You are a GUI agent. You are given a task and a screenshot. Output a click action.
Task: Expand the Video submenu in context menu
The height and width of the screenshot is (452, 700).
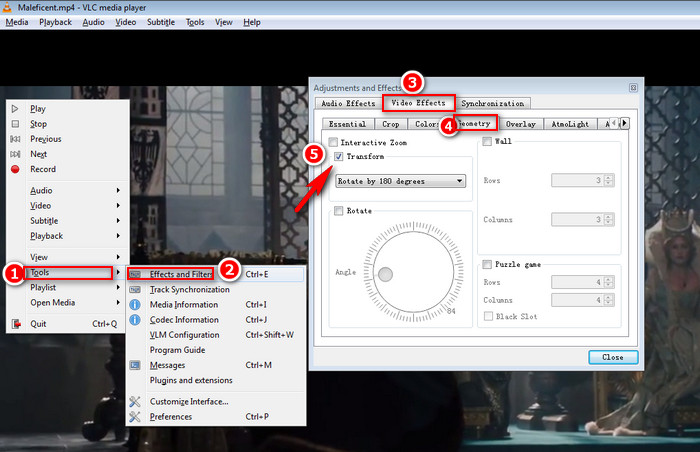coord(68,205)
